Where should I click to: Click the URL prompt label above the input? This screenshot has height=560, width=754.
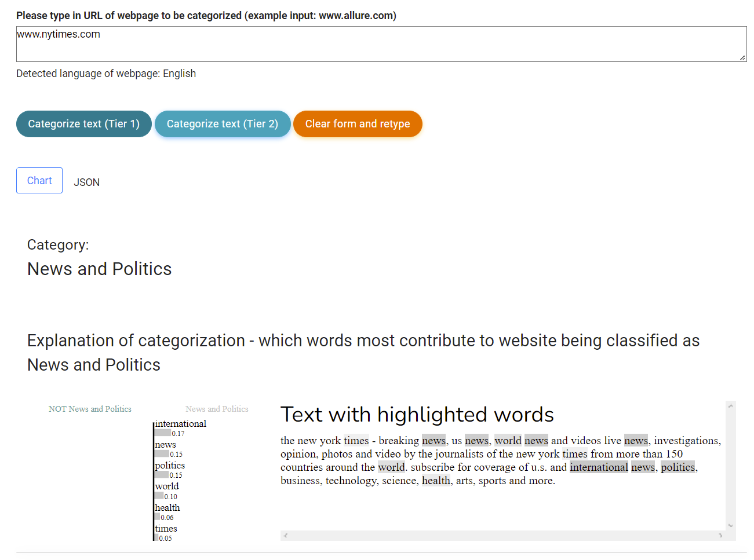[x=206, y=16]
